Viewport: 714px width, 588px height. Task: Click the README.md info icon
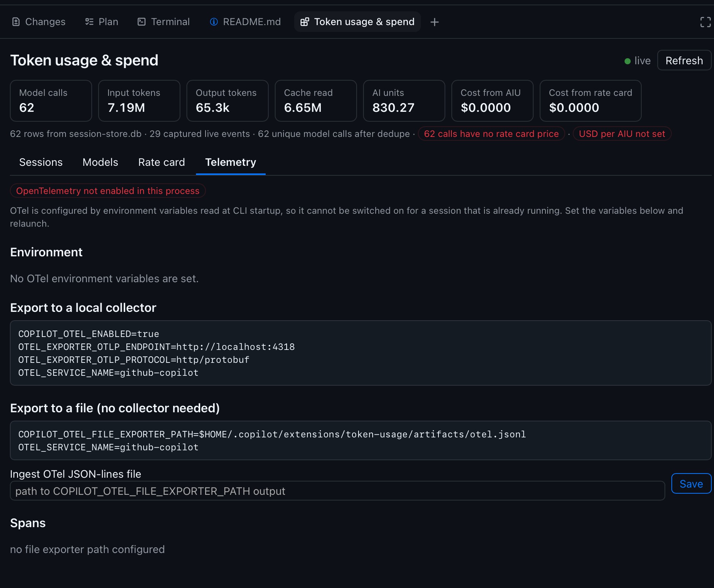pyautogui.click(x=214, y=22)
